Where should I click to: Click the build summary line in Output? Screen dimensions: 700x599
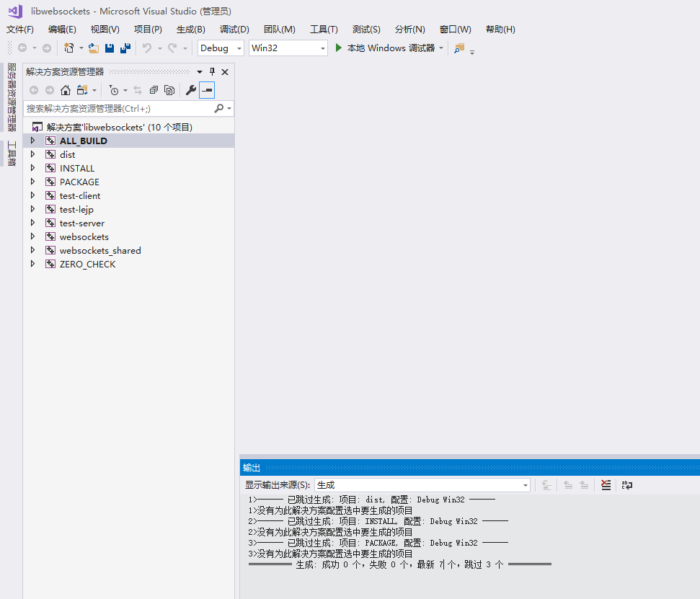click(400, 564)
